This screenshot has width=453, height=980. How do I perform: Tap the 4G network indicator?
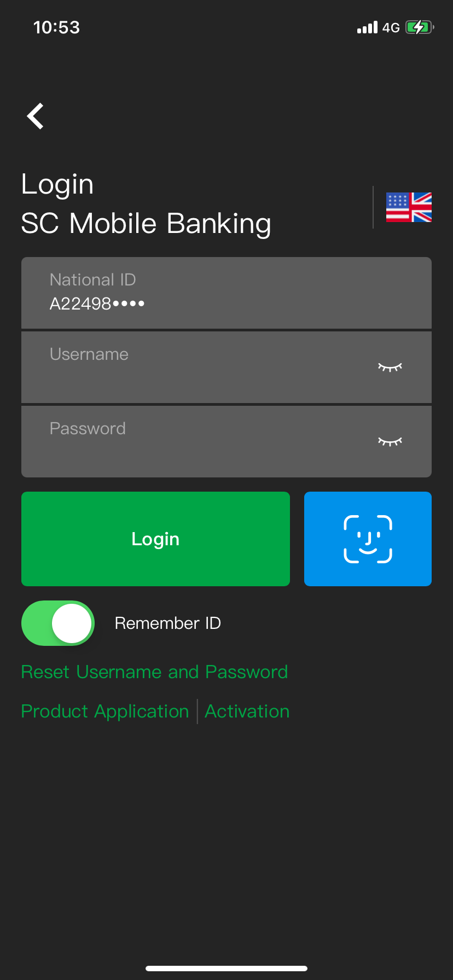click(391, 28)
